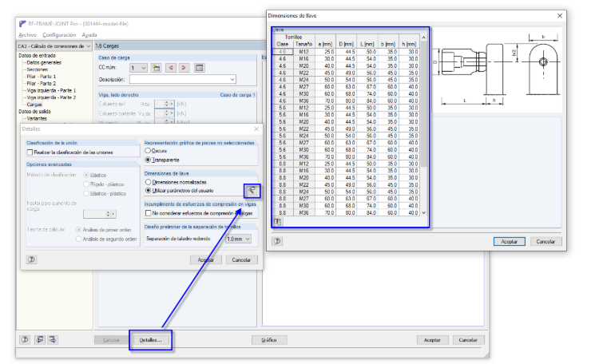Click the wrench table vertical scrollbar thumb
Screen dimensions: 607x364
pyautogui.click(x=423, y=105)
